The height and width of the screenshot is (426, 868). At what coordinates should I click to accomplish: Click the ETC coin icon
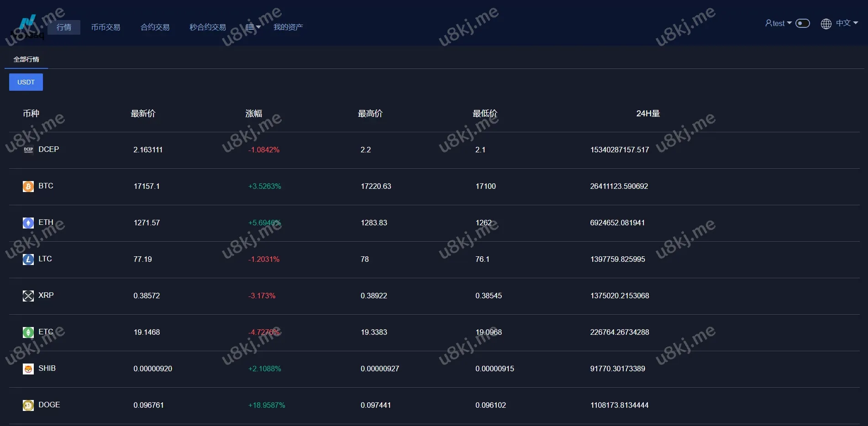(28, 332)
